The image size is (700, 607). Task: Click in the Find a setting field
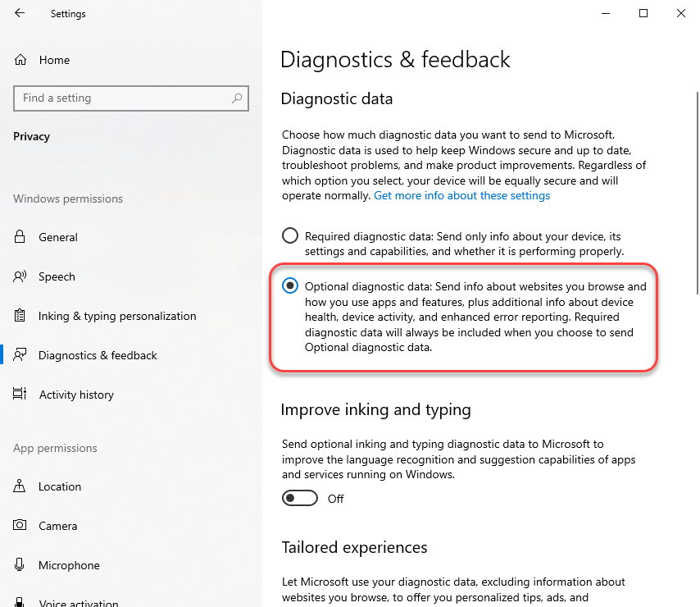point(123,98)
